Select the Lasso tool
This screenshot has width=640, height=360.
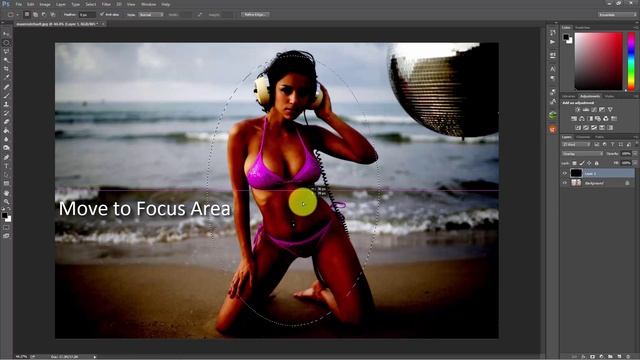click(6, 52)
